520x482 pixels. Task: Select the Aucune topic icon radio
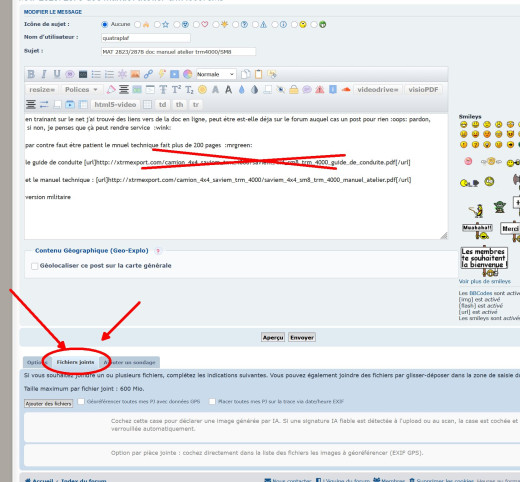(105, 24)
